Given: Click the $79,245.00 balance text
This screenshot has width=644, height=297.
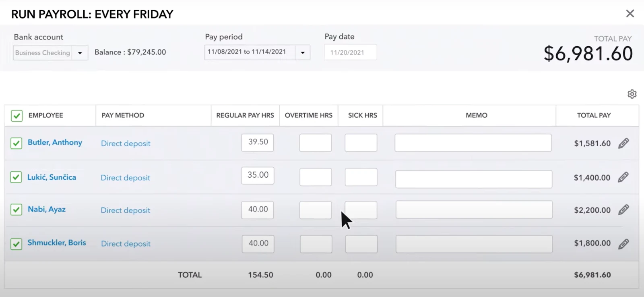Looking at the screenshot, I should (147, 52).
